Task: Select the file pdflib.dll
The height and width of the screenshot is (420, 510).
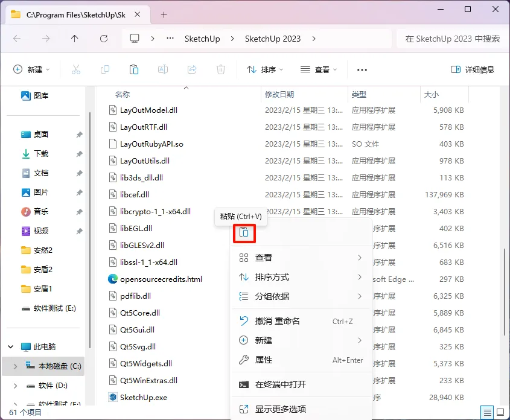Action: click(x=135, y=296)
